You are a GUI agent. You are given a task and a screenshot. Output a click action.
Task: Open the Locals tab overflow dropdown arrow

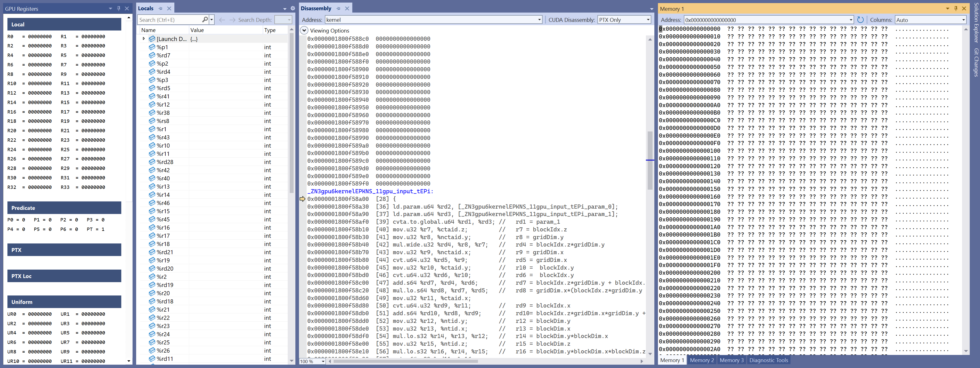point(285,9)
